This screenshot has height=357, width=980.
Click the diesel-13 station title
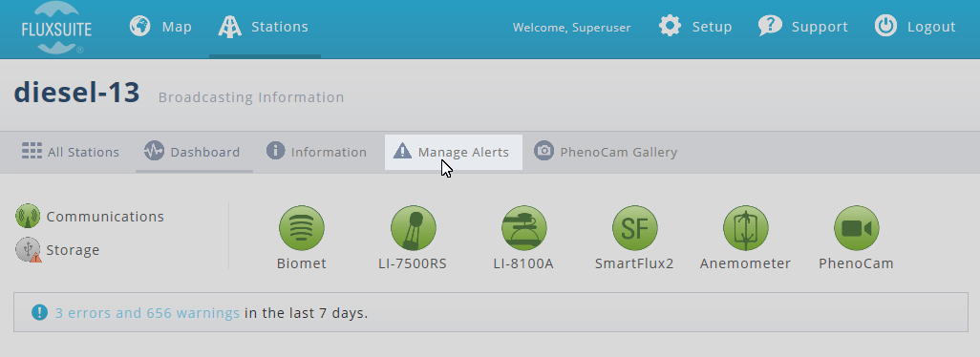coord(76,92)
